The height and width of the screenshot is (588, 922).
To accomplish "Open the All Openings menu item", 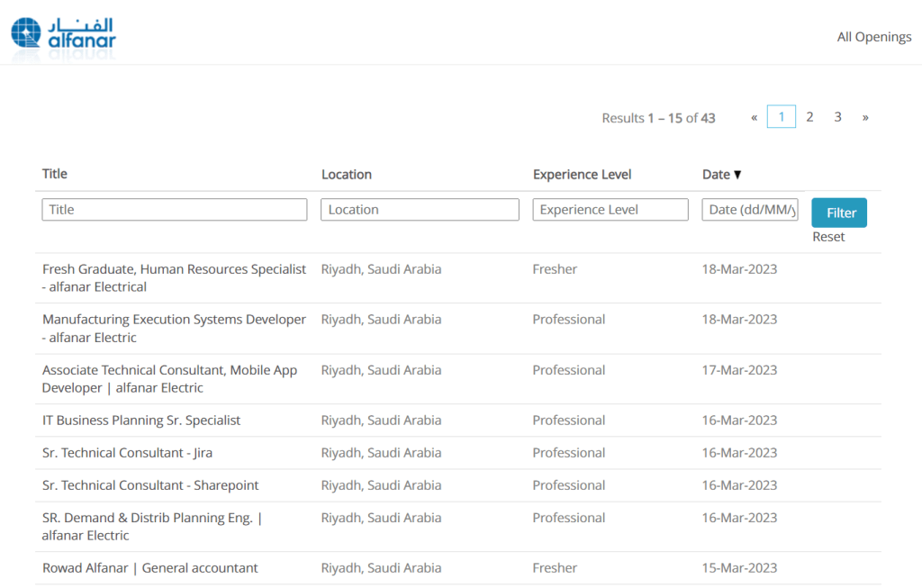I will tap(873, 37).
